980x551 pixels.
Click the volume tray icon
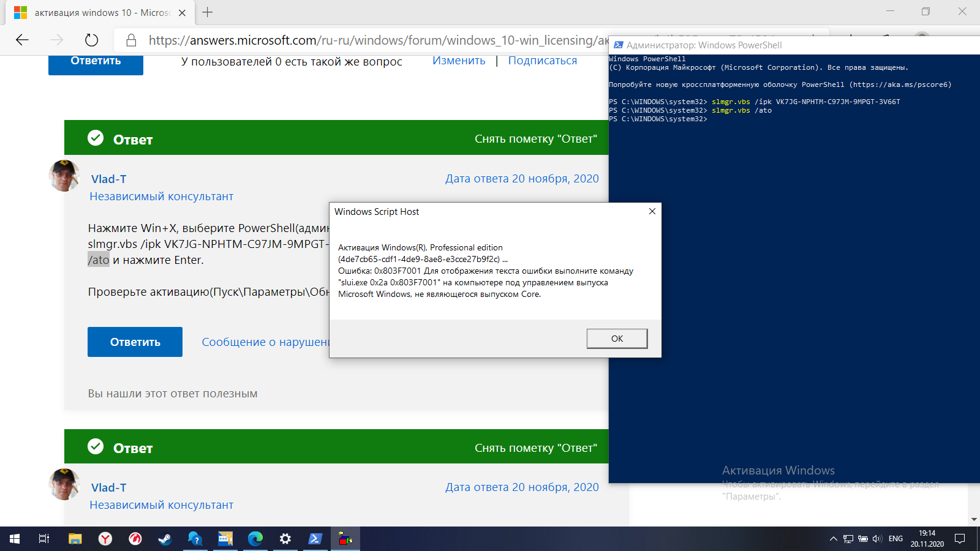point(877,539)
